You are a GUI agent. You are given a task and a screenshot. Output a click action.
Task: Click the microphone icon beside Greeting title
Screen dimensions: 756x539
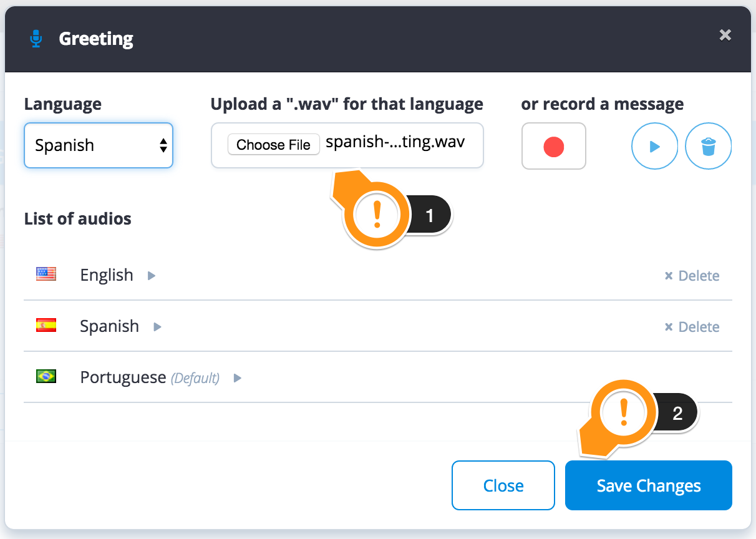click(36, 39)
